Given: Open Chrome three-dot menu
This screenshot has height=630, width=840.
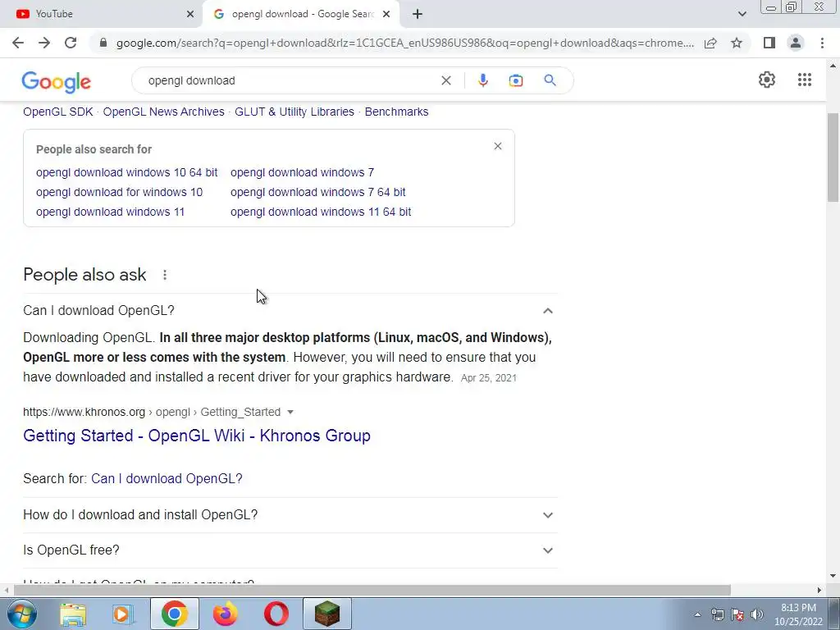Looking at the screenshot, I should 822,43.
